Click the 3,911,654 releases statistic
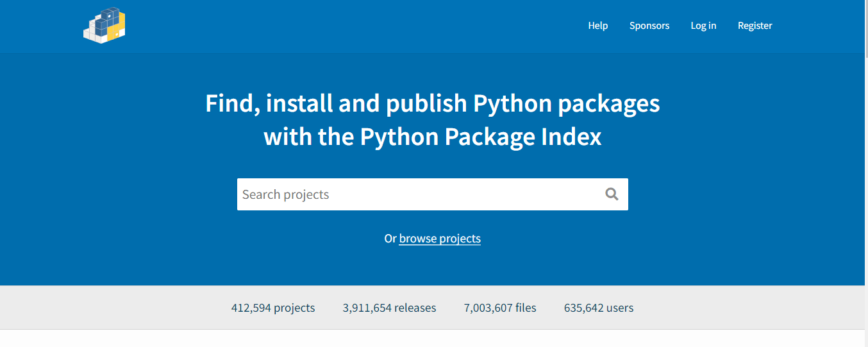 [x=389, y=308]
